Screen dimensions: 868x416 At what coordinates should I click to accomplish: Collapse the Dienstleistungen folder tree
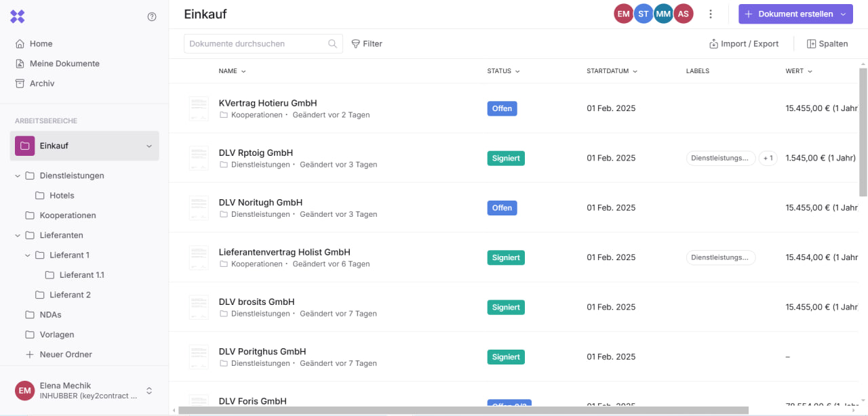(18, 176)
